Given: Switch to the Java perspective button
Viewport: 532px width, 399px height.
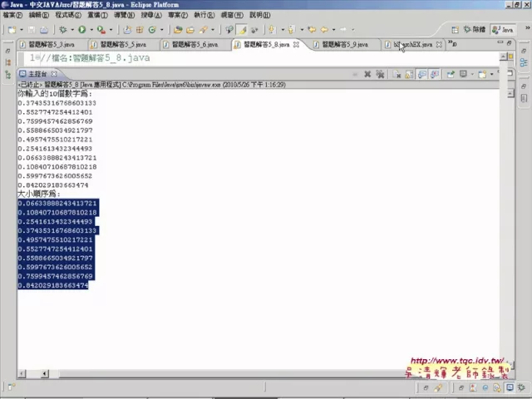Looking at the screenshot, I should (x=503, y=30).
